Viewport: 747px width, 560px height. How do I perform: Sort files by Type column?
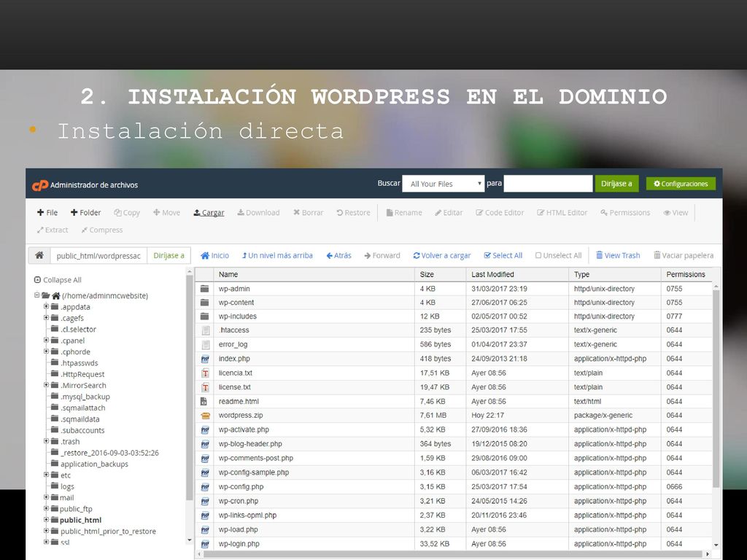point(614,274)
